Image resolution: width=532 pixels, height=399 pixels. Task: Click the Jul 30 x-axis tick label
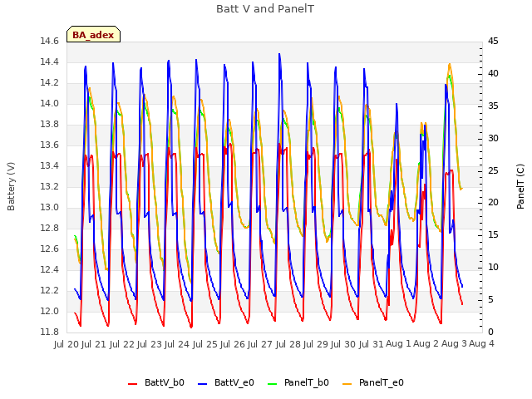pos(343,344)
